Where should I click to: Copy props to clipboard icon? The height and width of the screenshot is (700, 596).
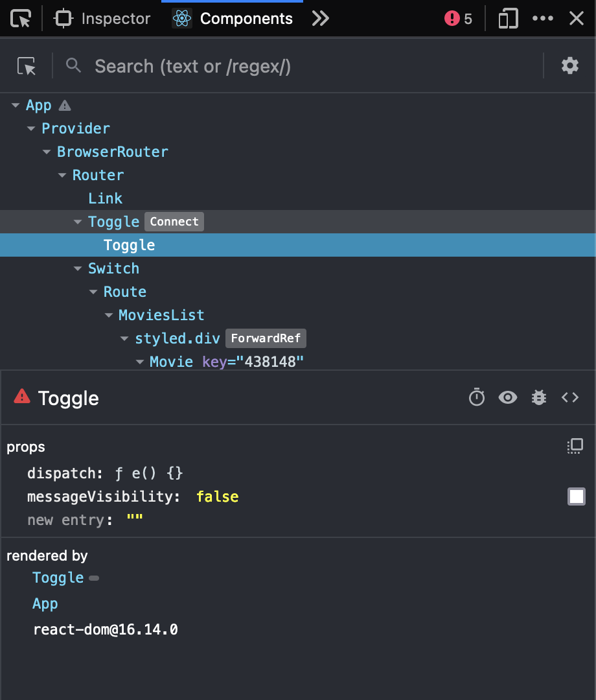pos(575,446)
